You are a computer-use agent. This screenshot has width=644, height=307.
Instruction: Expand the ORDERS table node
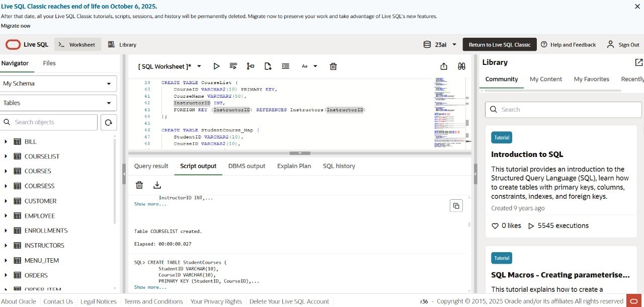tap(6, 275)
